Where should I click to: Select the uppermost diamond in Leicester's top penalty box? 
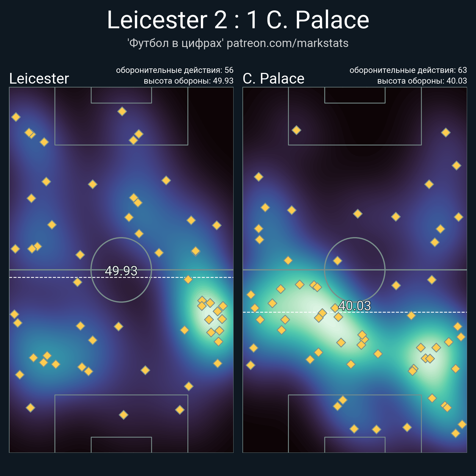pyautogui.click(x=122, y=112)
